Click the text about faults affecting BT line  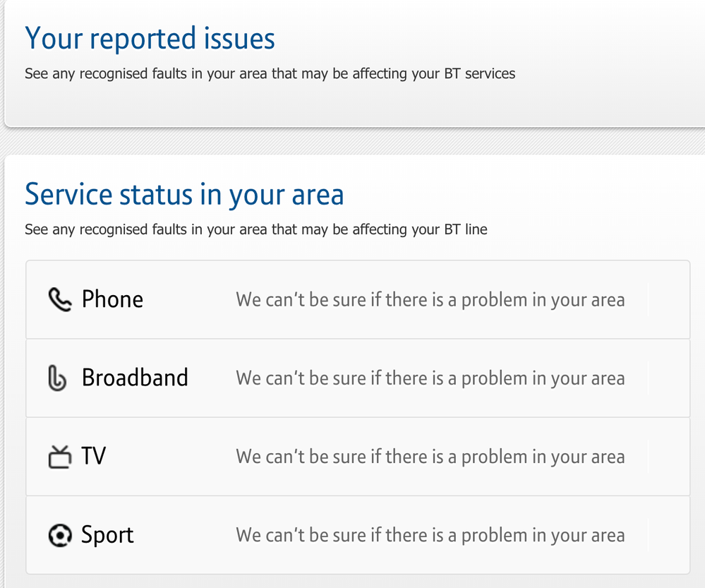pyautogui.click(x=255, y=229)
